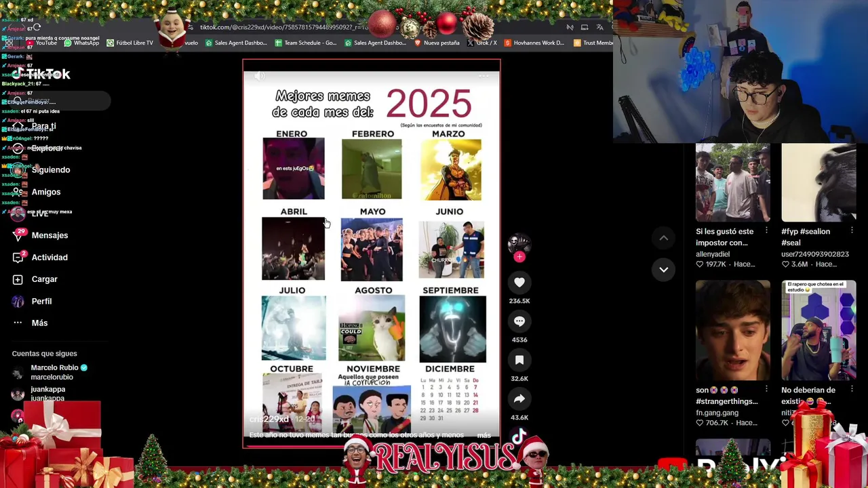Open the Fútbol Libre TV bookmark

130,43
